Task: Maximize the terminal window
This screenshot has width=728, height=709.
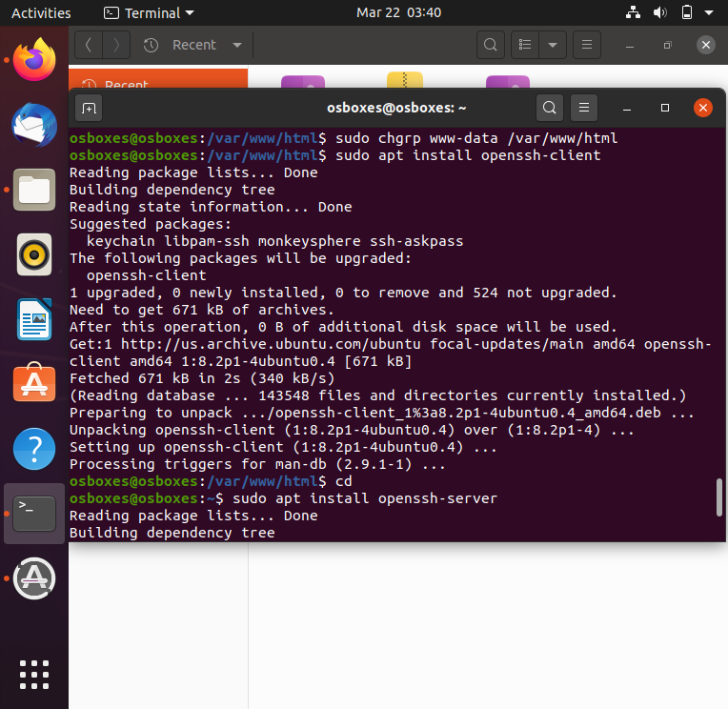Action: click(665, 109)
